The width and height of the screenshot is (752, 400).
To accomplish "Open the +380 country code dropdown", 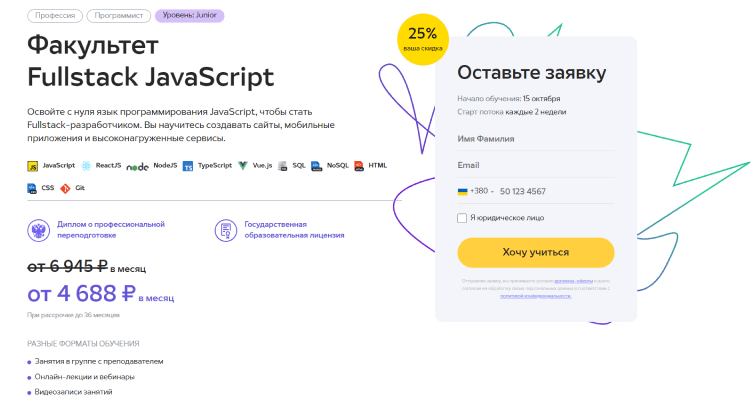I will click(x=476, y=191).
